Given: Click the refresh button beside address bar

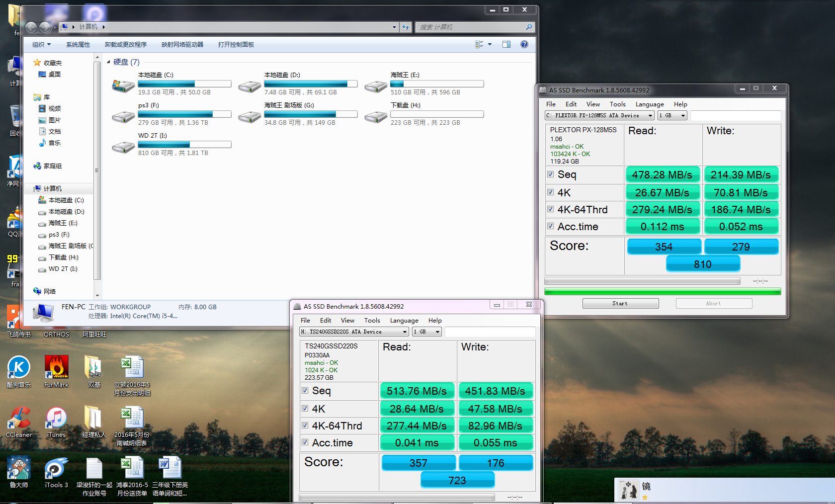Looking at the screenshot, I should click(x=406, y=27).
